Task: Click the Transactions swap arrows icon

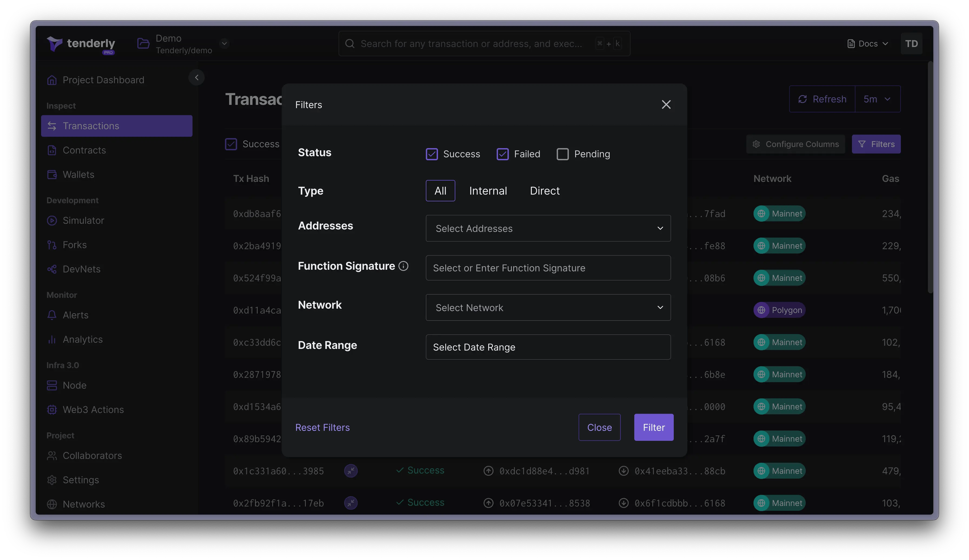Action: coord(52,126)
